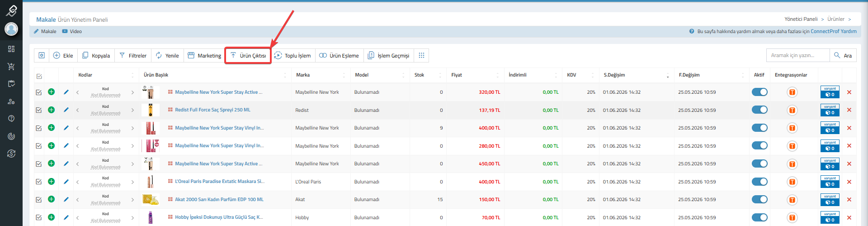Open the dashboard icon in left sidebar
The width and height of the screenshot is (868, 226).
click(11, 49)
